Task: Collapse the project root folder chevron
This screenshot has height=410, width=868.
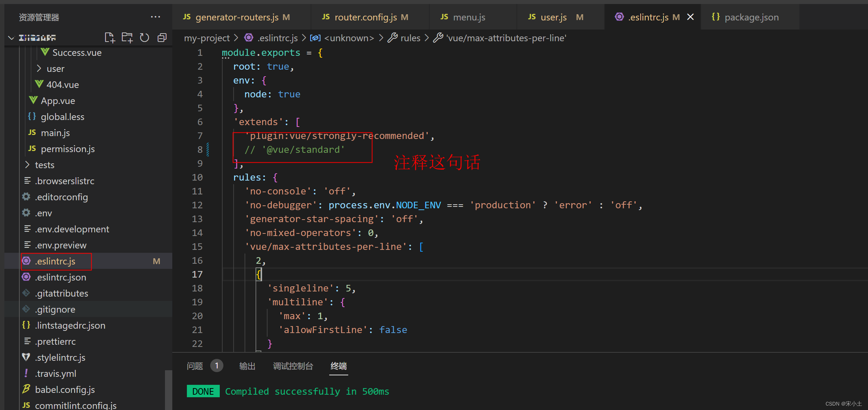Action: pyautogui.click(x=11, y=38)
